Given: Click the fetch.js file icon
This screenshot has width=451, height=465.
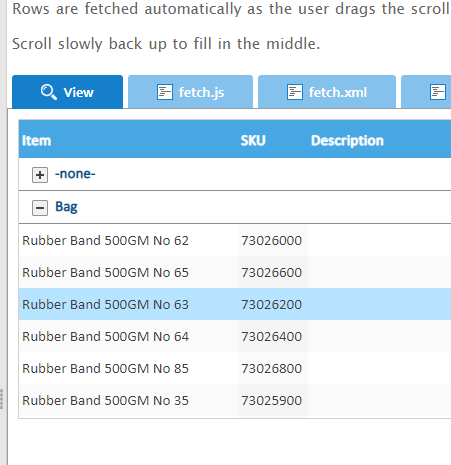Looking at the screenshot, I should (165, 92).
